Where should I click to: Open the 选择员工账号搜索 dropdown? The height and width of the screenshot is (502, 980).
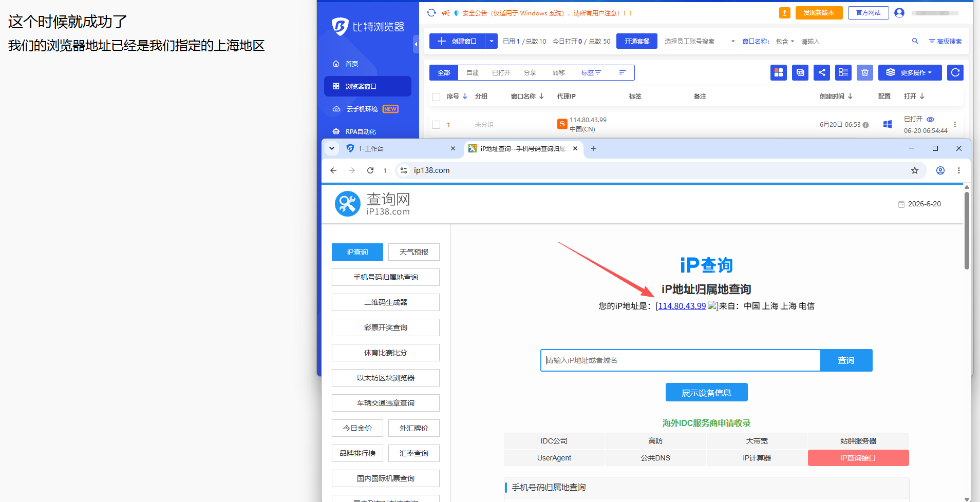point(700,41)
